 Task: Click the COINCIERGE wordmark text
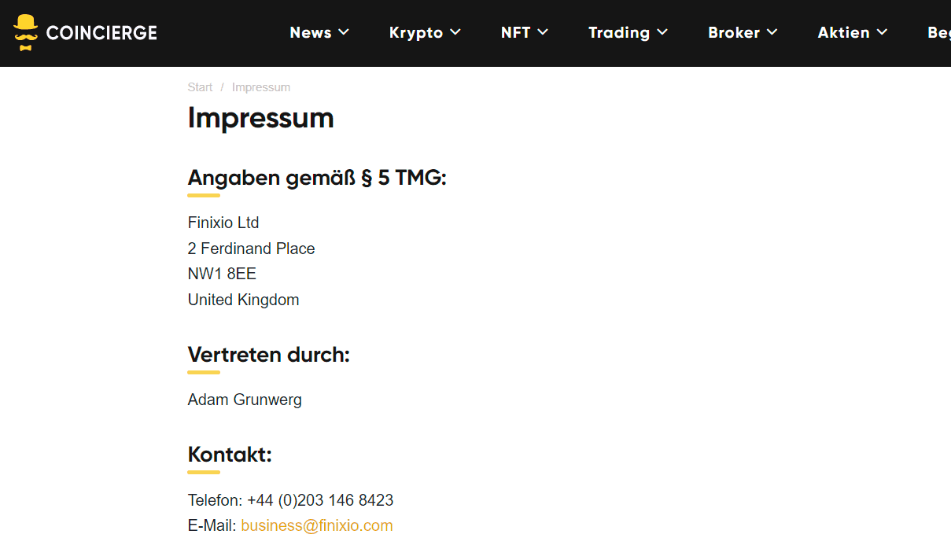pyautogui.click(x=101, y=33)
